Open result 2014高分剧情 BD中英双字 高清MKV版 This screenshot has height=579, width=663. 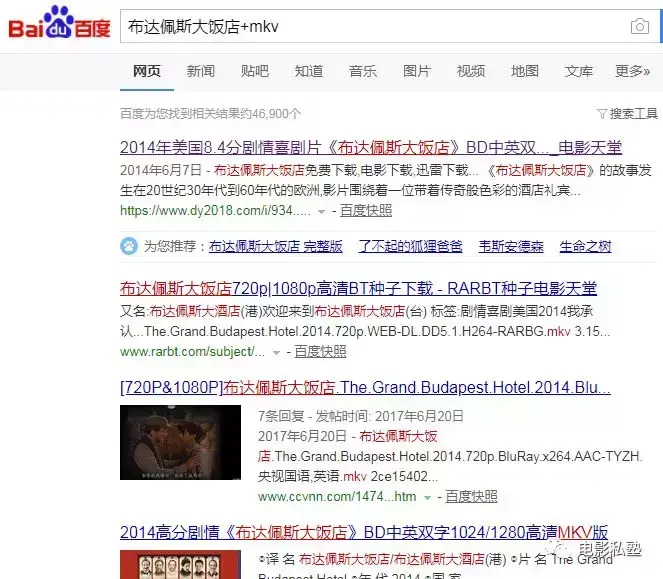[x=364, y=532]
